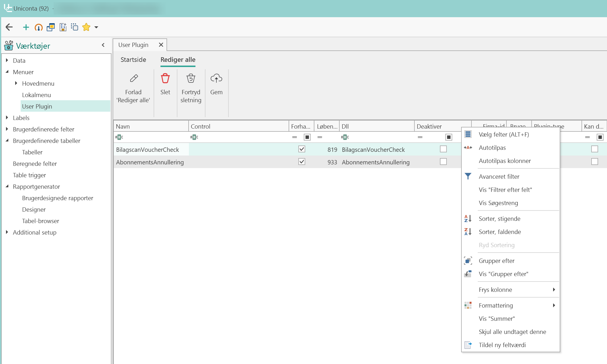607x364 pixels.
Task: Click the back arrow in the toolbar
Action: pyautogui.click(x=9, y=27)
